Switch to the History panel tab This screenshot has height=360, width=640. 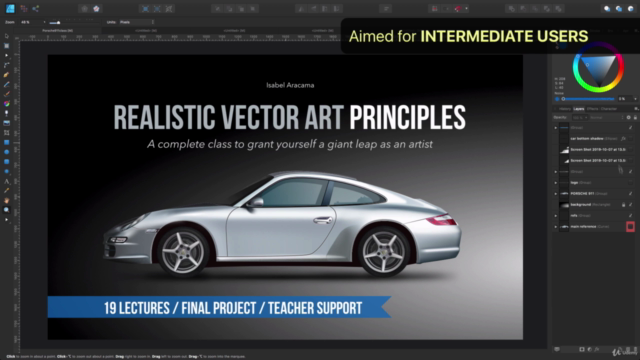coord(565,109)
